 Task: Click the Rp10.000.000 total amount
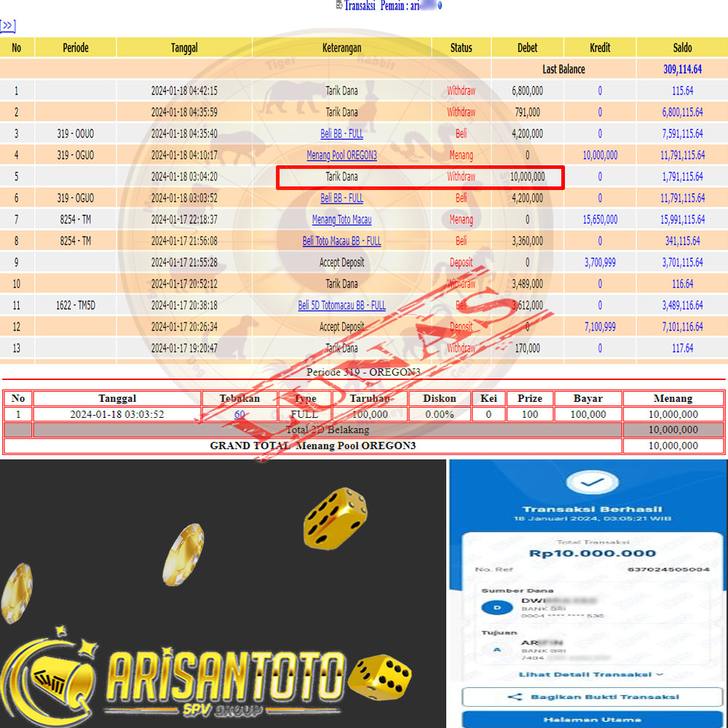point(593,553)
